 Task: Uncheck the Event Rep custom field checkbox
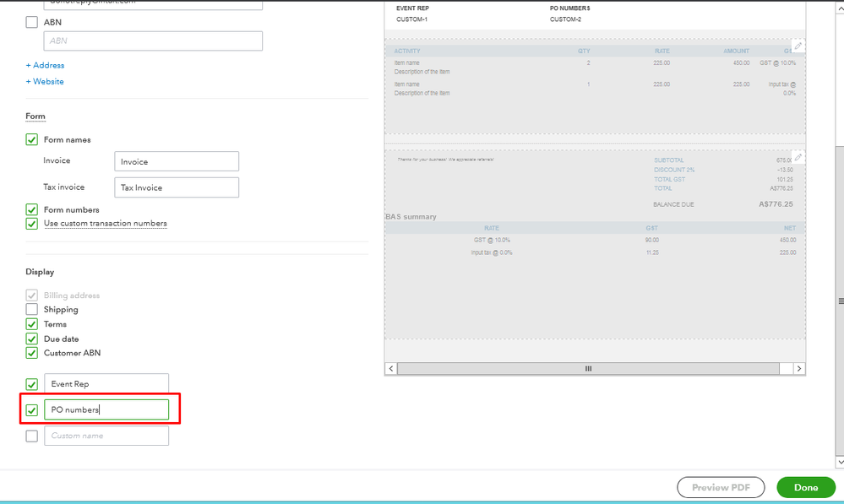coord(32,384)
